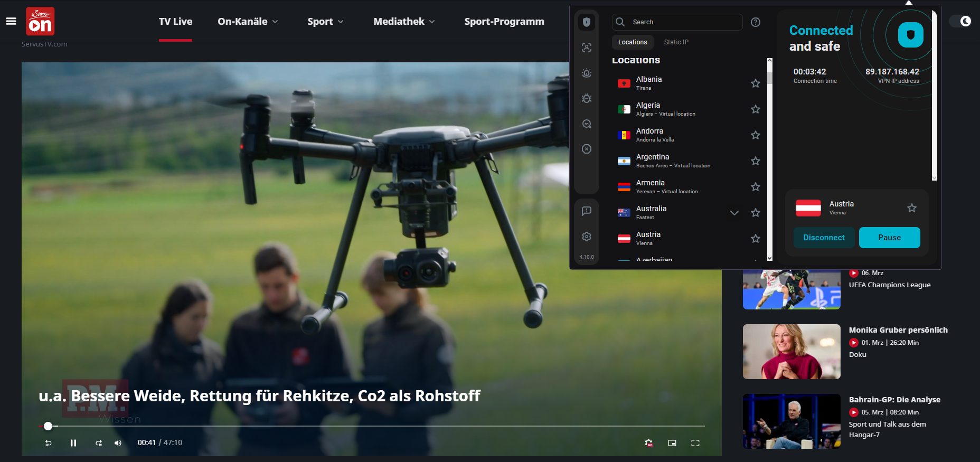Open Monika Gruber persönlich thumbnail
Image resolution: width=980 pixels, height=462 pixels.
791,352
